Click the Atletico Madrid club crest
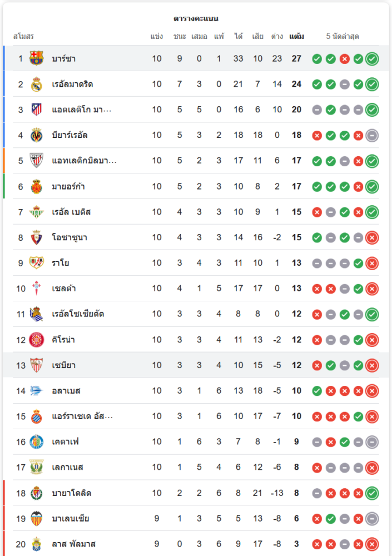This screenshot has height=556, width=392. click(37, 110)
